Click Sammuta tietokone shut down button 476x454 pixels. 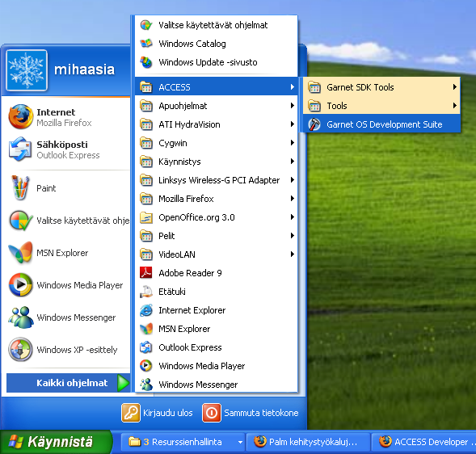tap(251, 413)
